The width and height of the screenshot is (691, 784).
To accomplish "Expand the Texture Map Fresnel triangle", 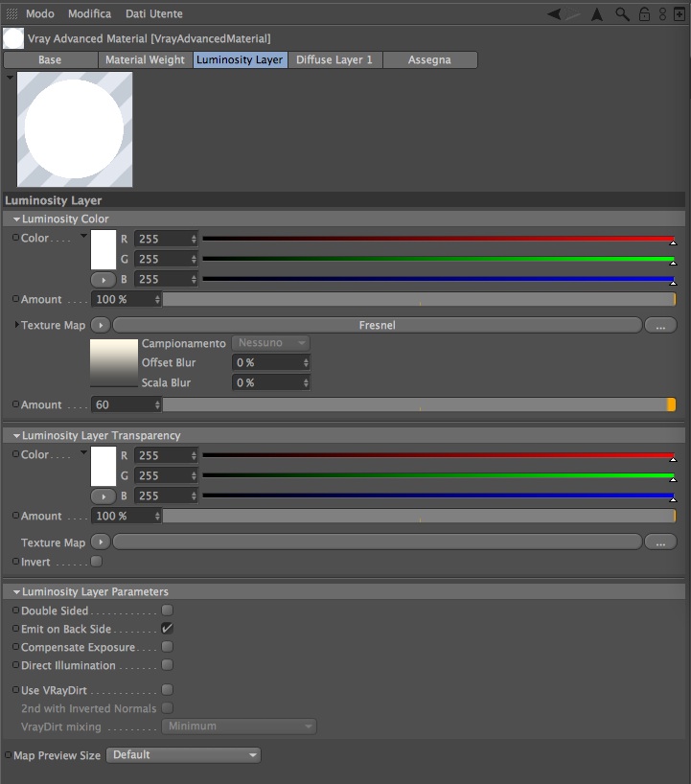I will tap(16, 325).
